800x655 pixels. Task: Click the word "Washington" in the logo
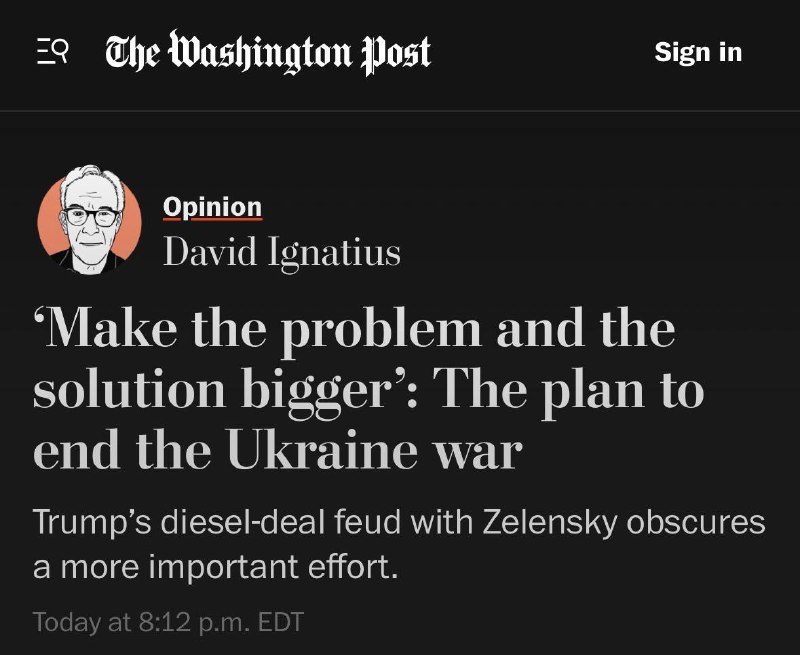tap(260, 52)
